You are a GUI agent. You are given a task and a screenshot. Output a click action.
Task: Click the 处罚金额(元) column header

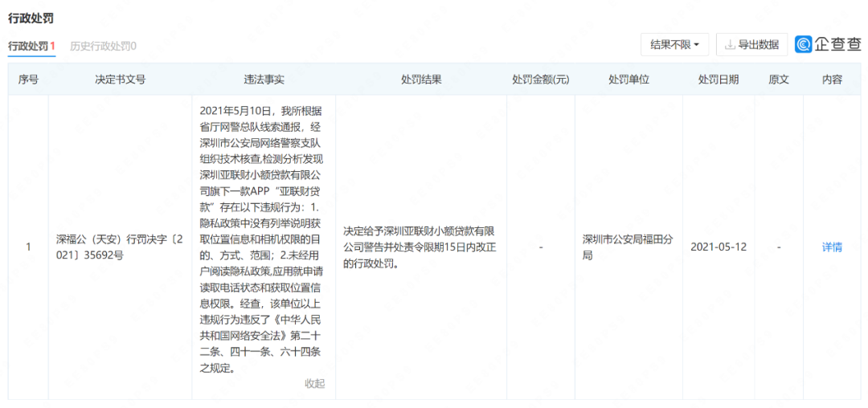click(x=540, y=80)
